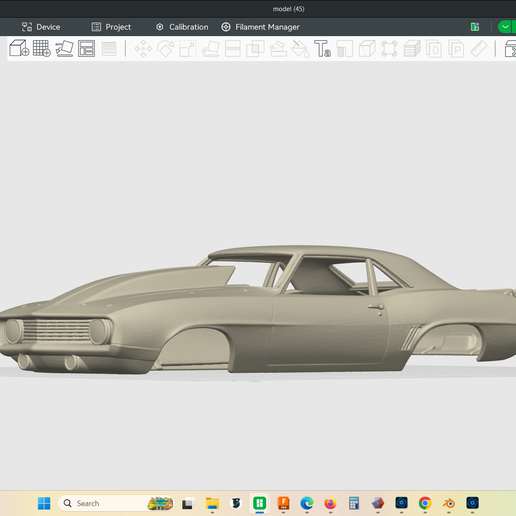
Task: Click the red gem taskbar icon
Action: point(378,503)
